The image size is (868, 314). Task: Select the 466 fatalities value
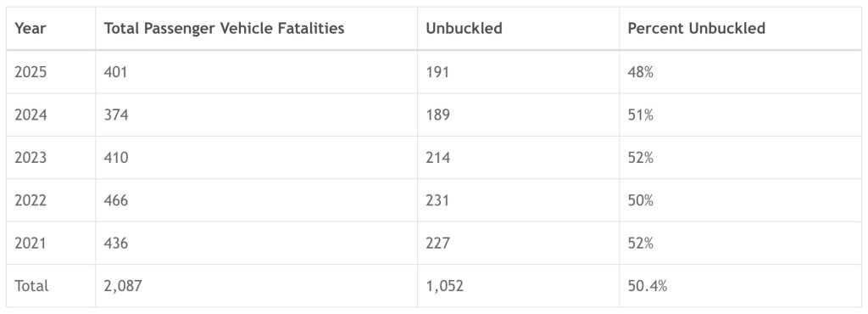coord(116,200)
